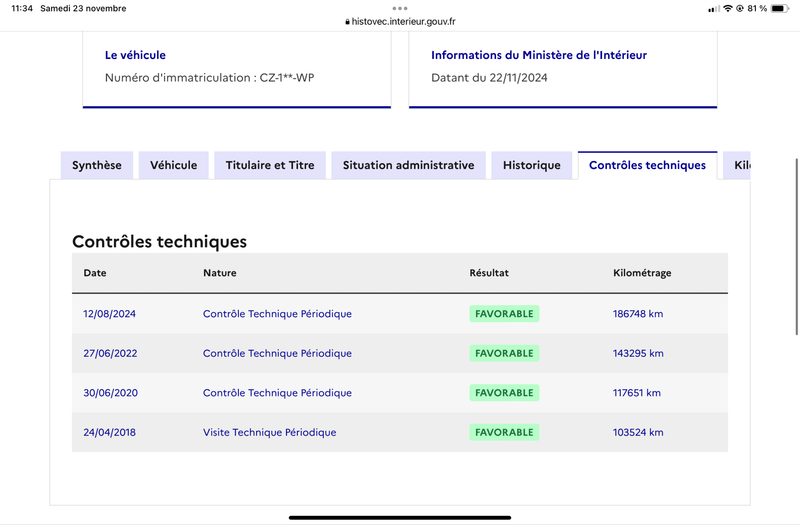Click the Résultat column header
Screen dimensions: 800x525
489,273
